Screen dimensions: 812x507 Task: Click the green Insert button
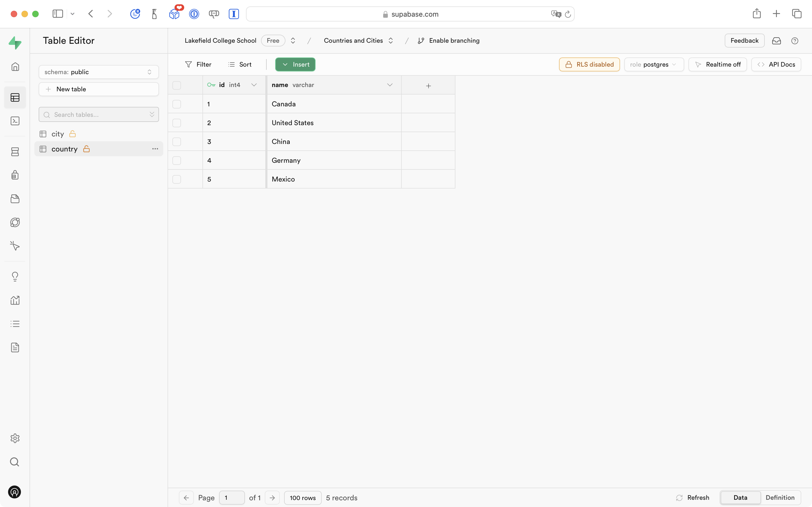[295, 64]
